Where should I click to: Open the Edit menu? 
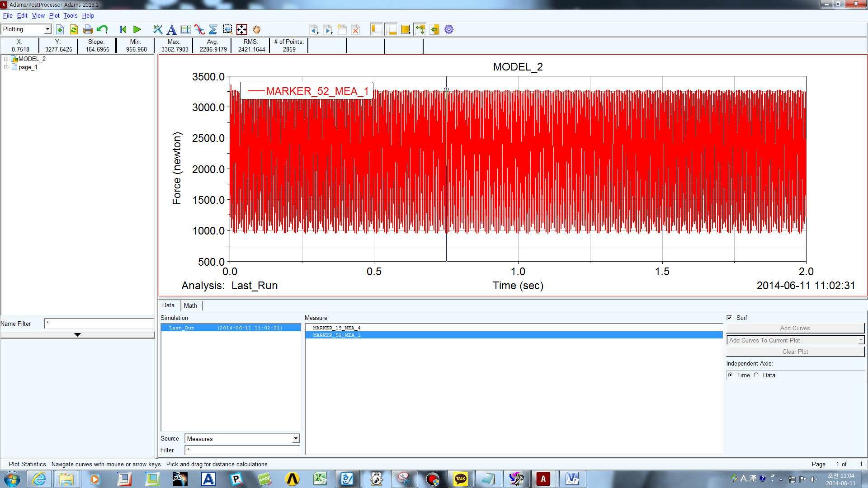[x=22, y=15]
